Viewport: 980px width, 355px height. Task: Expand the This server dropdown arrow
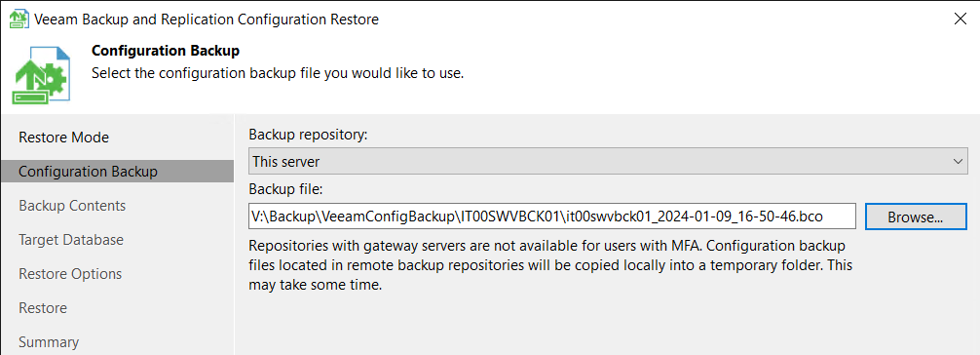tap(959, 162)
